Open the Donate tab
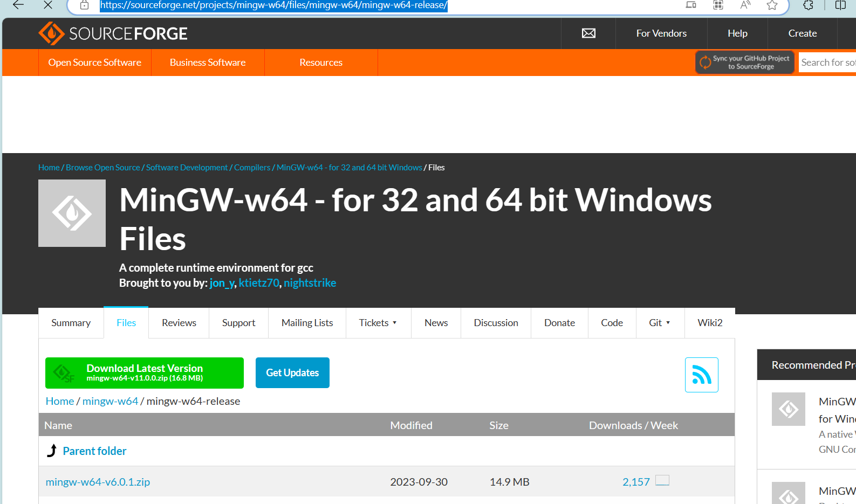The width and height of the screenshot is (856, 504). point(560,323)
